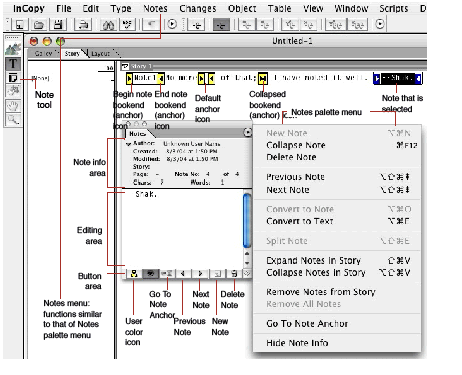Click in the editing area text "Shak."

click(x=146, y=194)
